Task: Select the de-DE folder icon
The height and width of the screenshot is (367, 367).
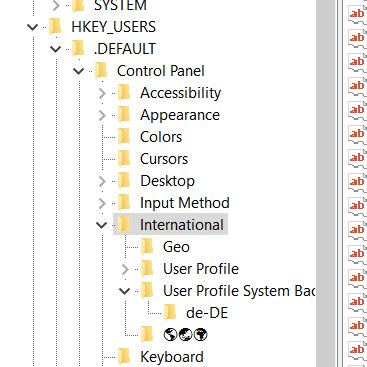Action: pyautogui.click(x=170, y=313)
